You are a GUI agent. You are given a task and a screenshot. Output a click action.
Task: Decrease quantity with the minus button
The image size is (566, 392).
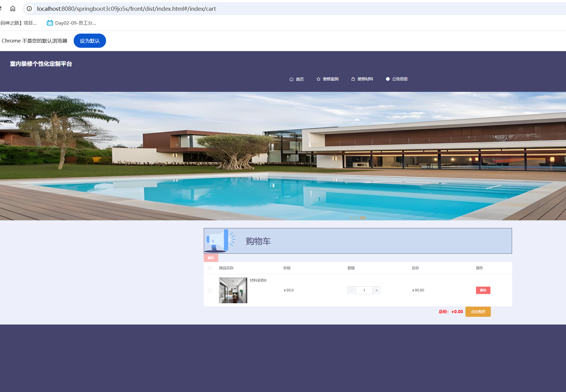pyautogui.click(x=351, y=290)
